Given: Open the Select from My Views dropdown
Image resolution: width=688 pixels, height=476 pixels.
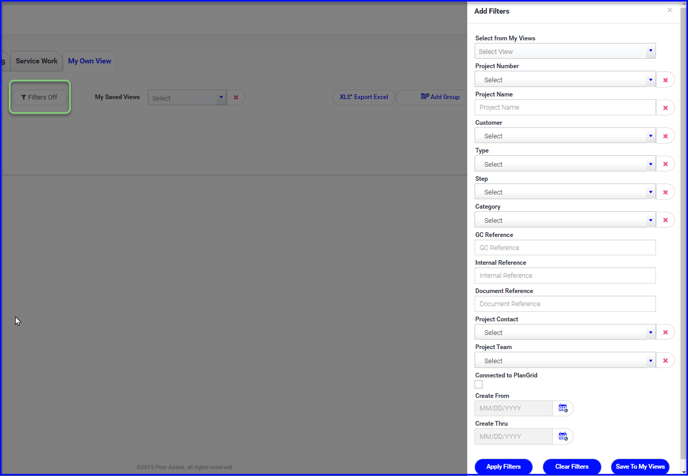Looking at the screenshot, I should pyautogui.click(x=565, y=51).
